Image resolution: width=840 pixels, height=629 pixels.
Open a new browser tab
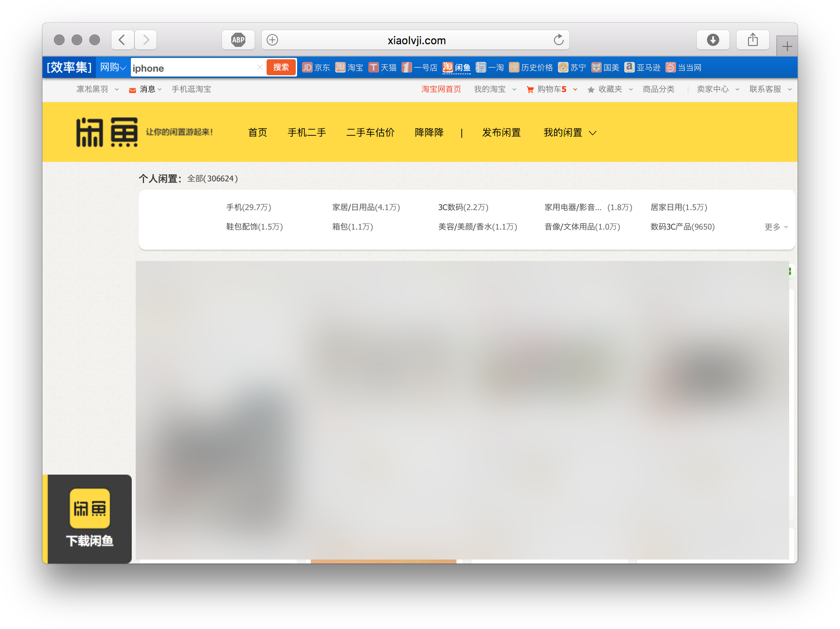[787, 46]
